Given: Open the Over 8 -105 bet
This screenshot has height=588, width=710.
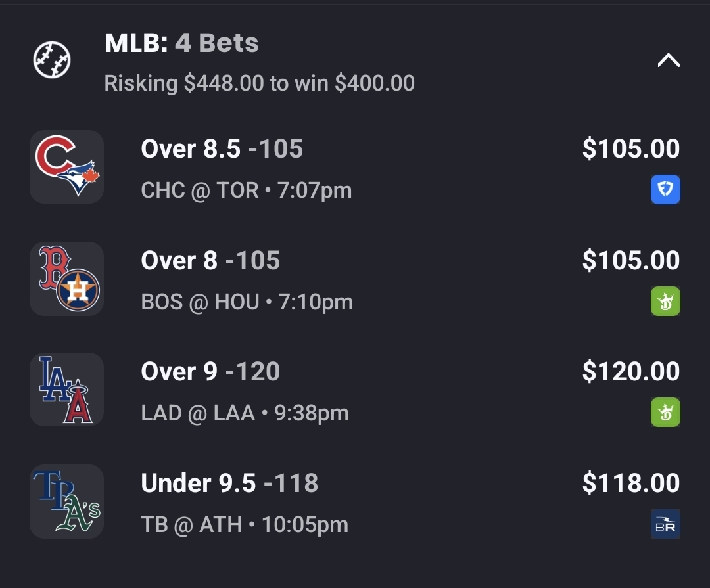Looking at the screenshot, I should point(210,261).
